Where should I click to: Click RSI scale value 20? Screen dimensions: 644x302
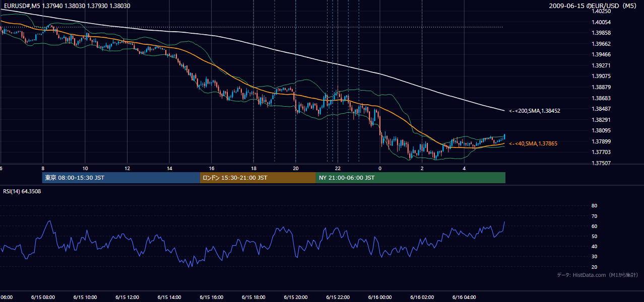(x=594, y=267)
